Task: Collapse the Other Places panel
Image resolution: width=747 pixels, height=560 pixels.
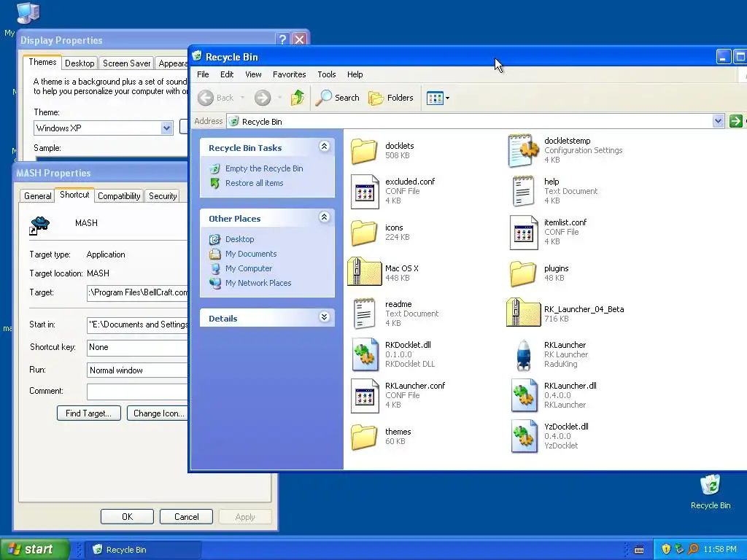Action: (325, 217)
